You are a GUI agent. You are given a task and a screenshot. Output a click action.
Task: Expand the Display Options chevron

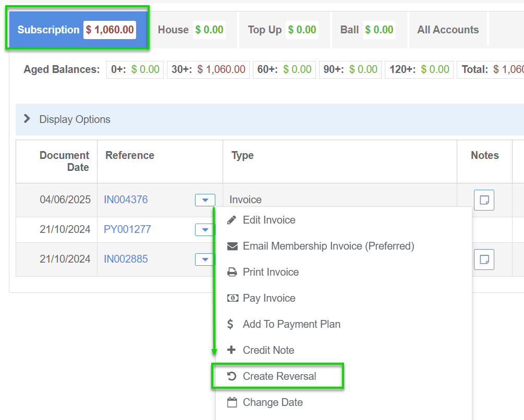tap(27, 119)
